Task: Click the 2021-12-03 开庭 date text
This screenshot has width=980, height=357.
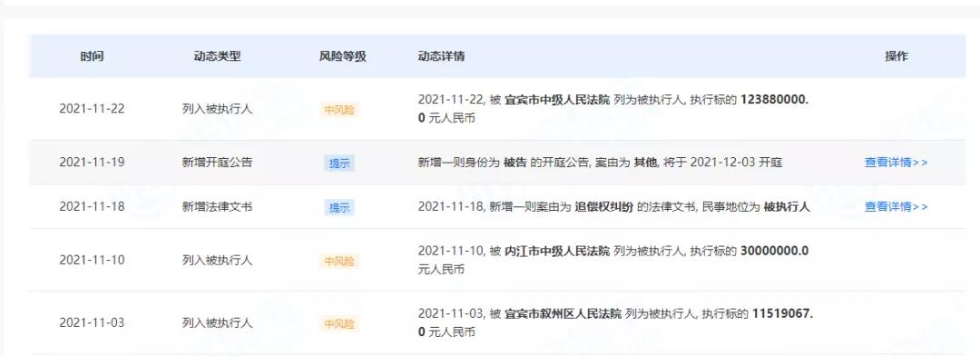Action: click(736, 163)
